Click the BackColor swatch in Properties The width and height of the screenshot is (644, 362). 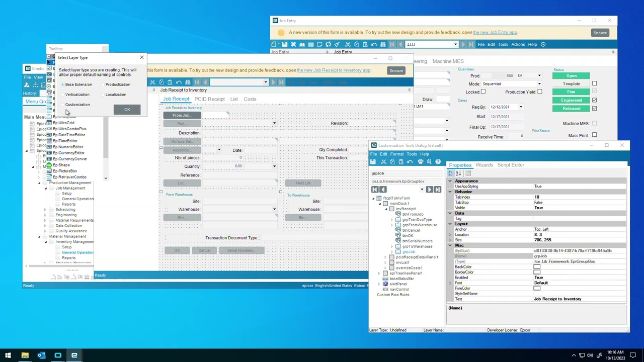click(537, 267)
